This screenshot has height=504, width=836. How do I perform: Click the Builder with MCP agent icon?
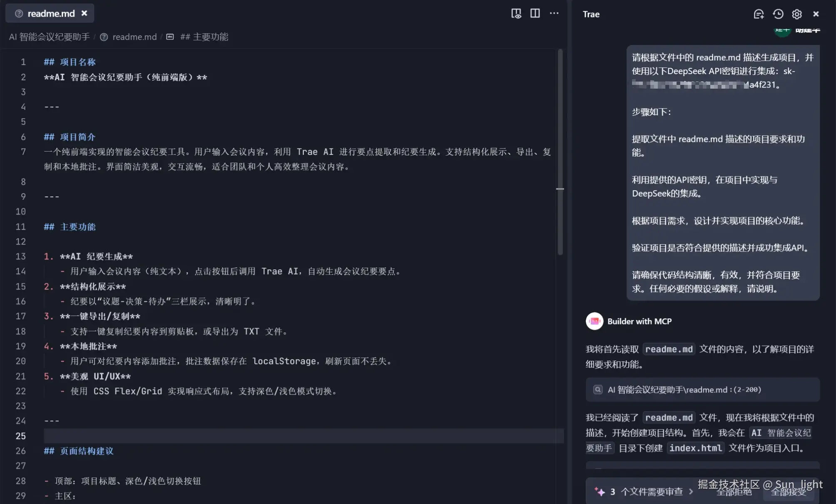(595, 321)
